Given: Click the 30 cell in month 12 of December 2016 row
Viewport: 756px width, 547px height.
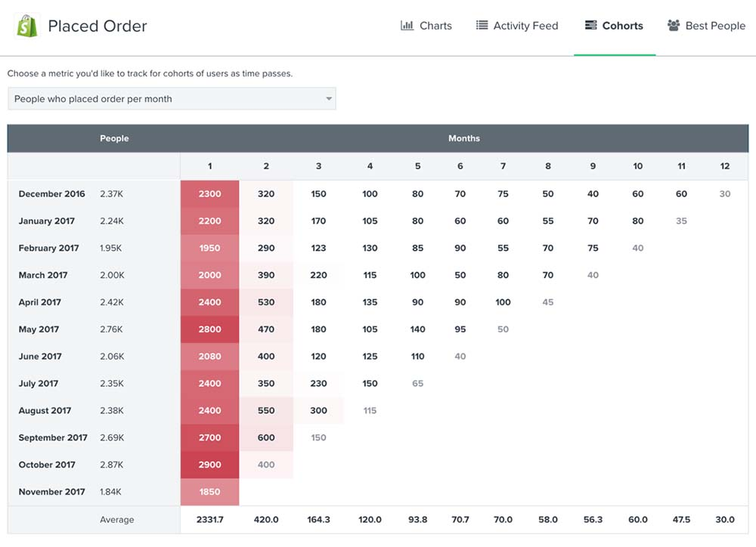Looking at the screenshot, I should pos(725,193).
